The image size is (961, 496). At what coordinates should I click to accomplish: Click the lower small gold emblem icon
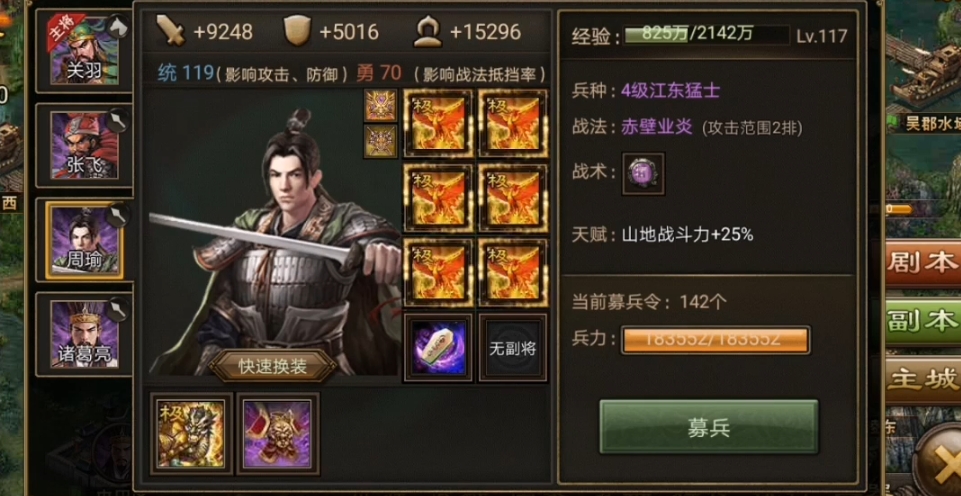click(x=381, y=141)
